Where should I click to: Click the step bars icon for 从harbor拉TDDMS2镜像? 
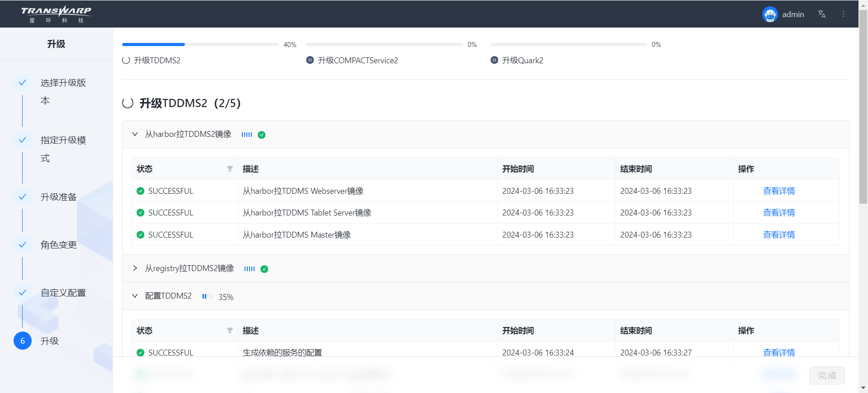click(247, 135)
